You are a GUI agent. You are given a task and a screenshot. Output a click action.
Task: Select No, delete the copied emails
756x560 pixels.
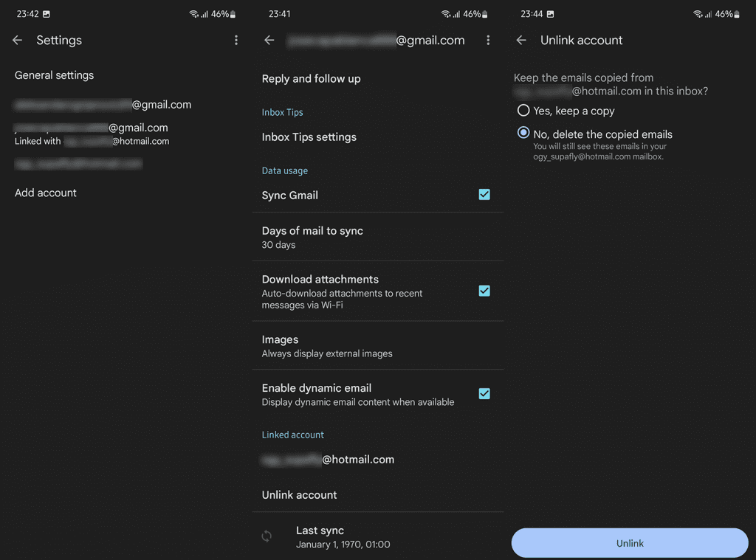523,133
